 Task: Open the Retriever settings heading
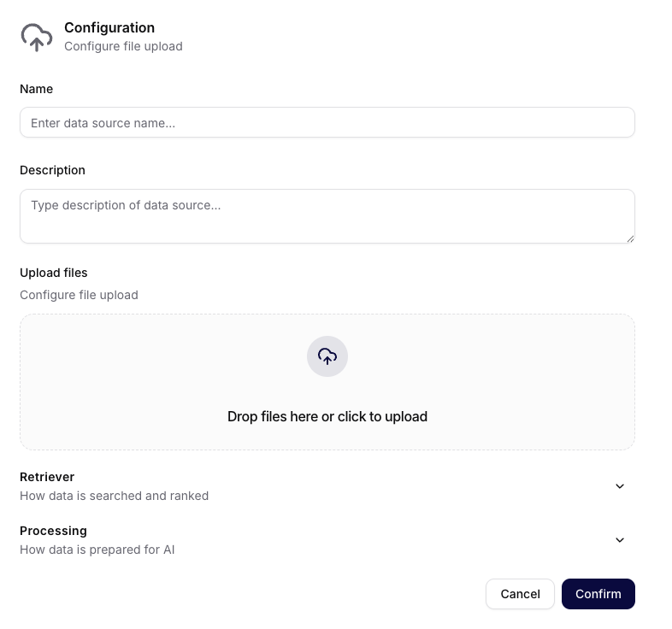[x=47, y=477]
